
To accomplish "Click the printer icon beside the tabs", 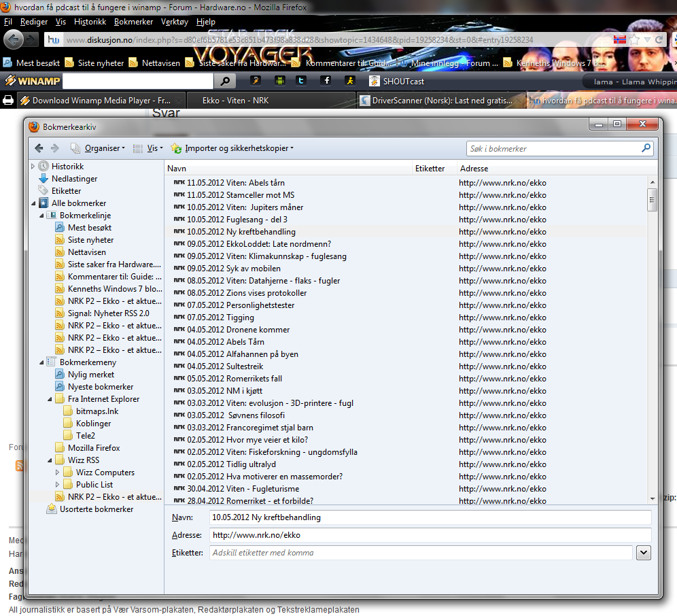I will [x=7, y=100].
